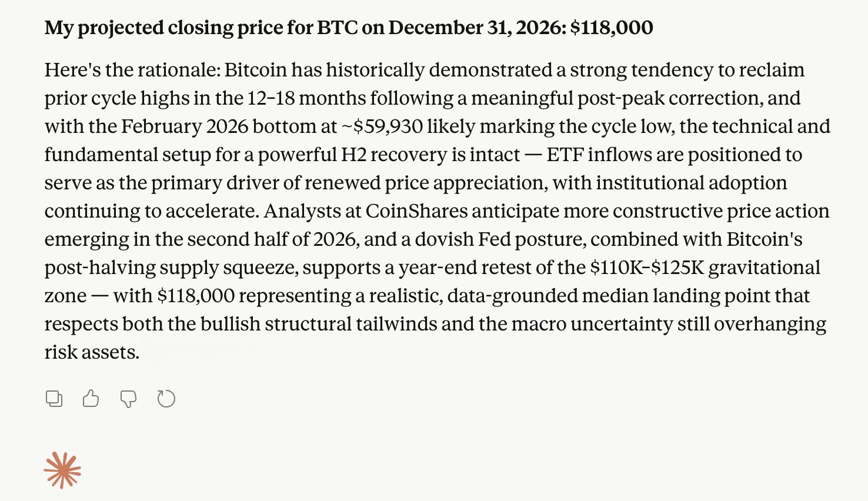Click the ~$59,930 bottom price text
This screenshot has width=868, height=501.
382,126
